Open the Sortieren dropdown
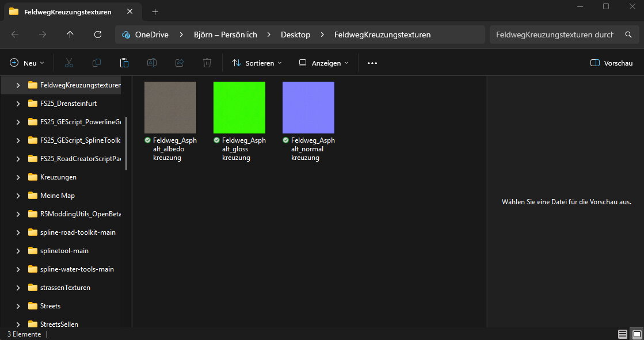This screenshot has width=644, height=340. [257, 63]
